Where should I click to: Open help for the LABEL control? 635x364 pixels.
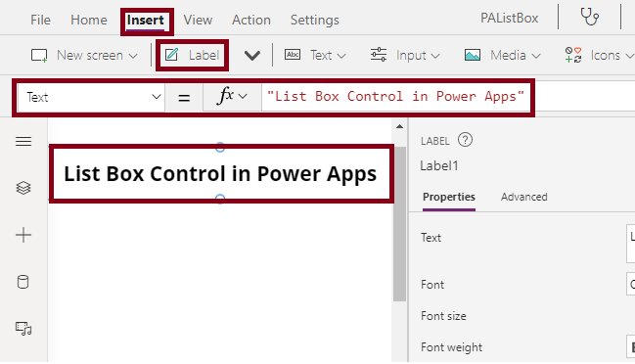(x=465, y=140)
